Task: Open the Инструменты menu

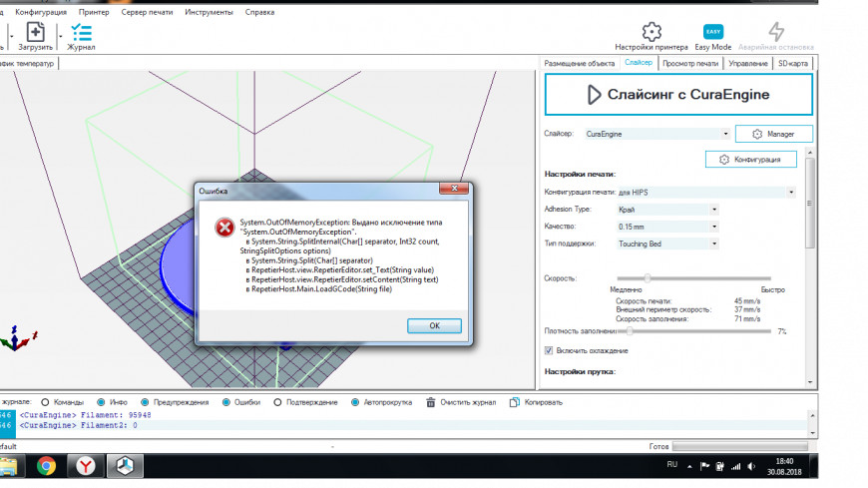Action: click(x=209, y=12)
